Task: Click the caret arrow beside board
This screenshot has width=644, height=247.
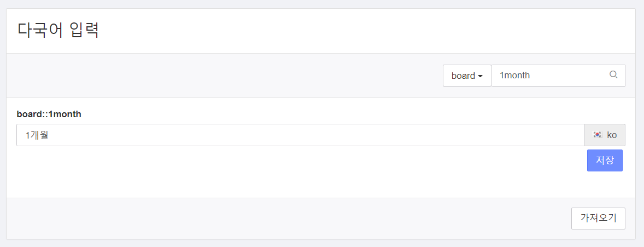Action: point(479,77)
